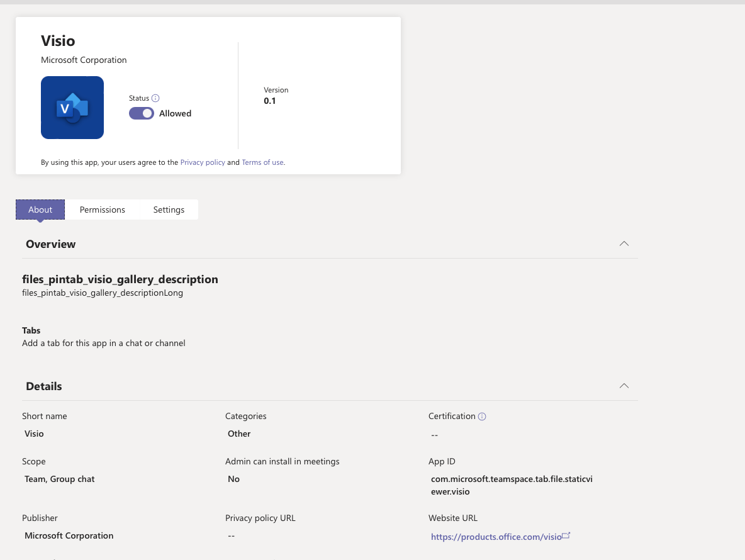745x560 pixels.
Task: Click the Website URL field label
Action: (453, 518)
